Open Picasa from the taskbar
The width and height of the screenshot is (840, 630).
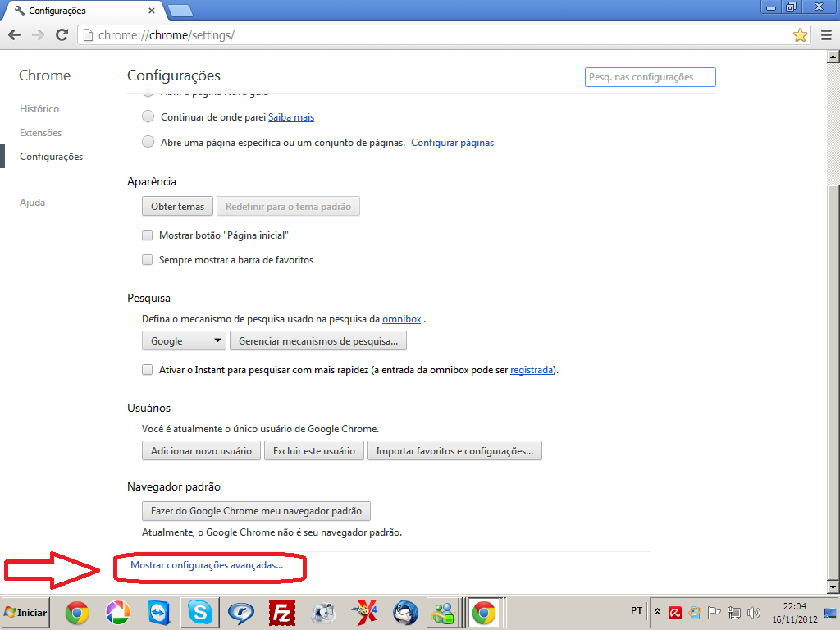[117, 612]
